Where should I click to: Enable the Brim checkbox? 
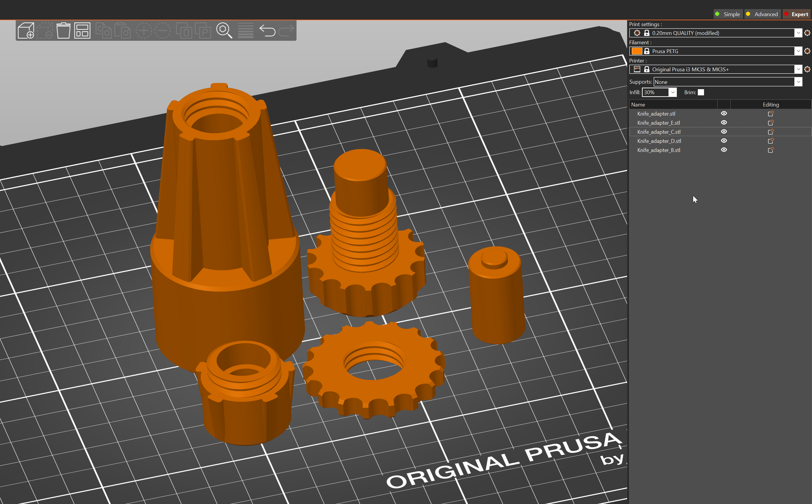[701, 92]
